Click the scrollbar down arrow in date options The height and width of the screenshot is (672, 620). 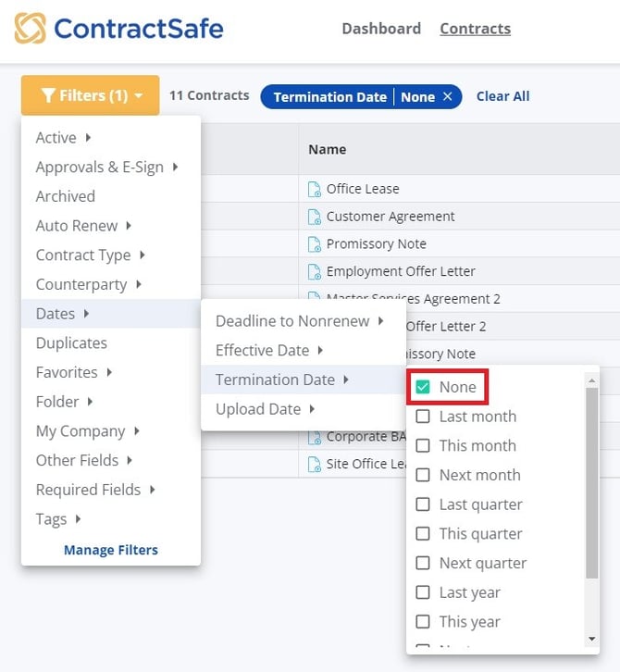coord(592,638)
